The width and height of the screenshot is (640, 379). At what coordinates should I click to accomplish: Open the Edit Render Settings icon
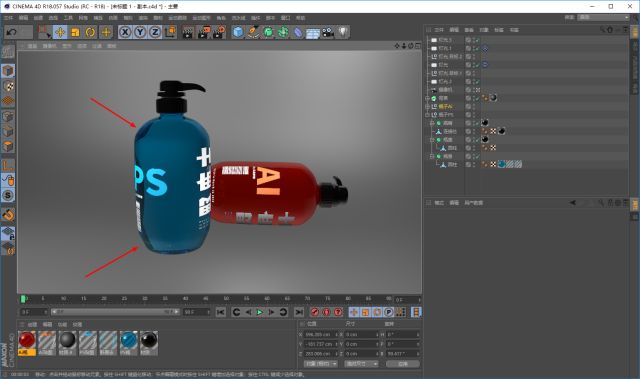point(219,32)
